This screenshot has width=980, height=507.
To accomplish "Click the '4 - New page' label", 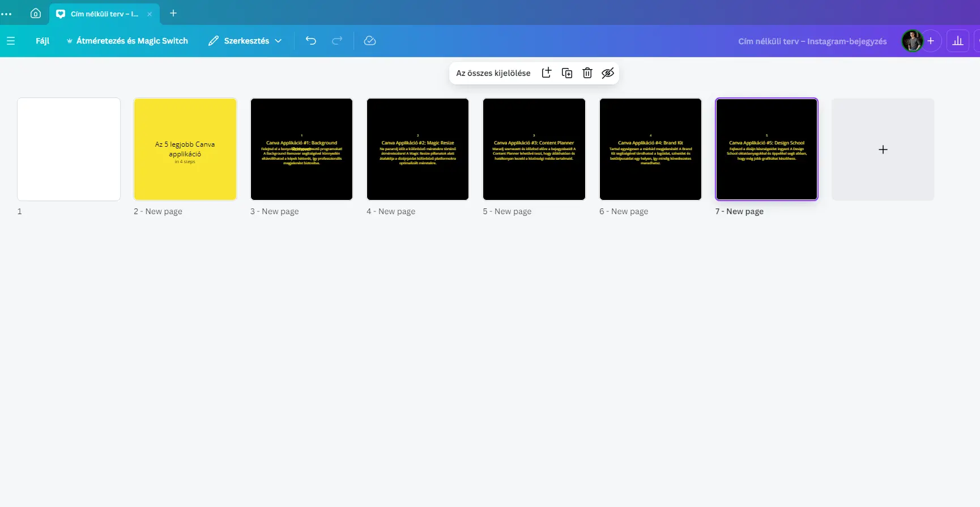I will point(391,211).
